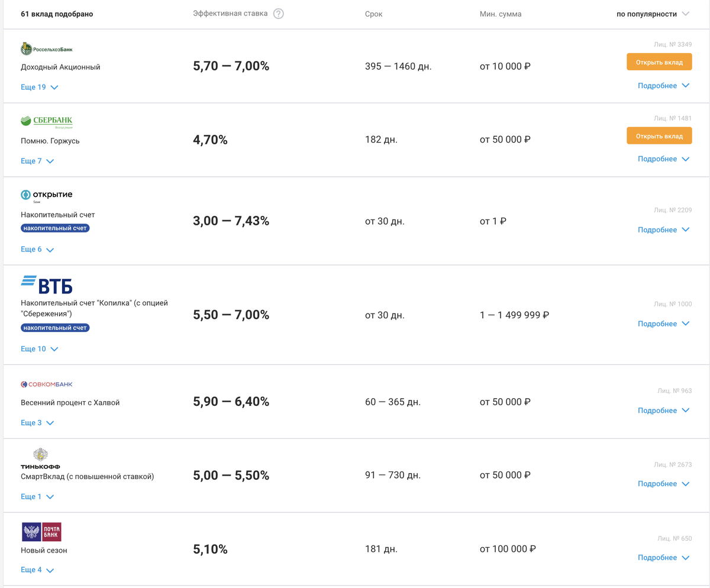Screen dimensions: 710x588
Task: Click the 'Мин. сумма' column header
Action: coord(501,14)
